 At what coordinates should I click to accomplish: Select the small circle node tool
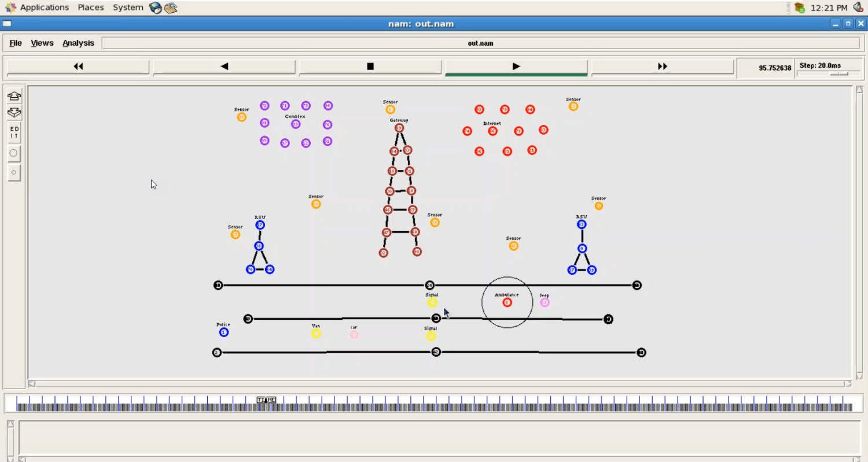tap(14, 172)
